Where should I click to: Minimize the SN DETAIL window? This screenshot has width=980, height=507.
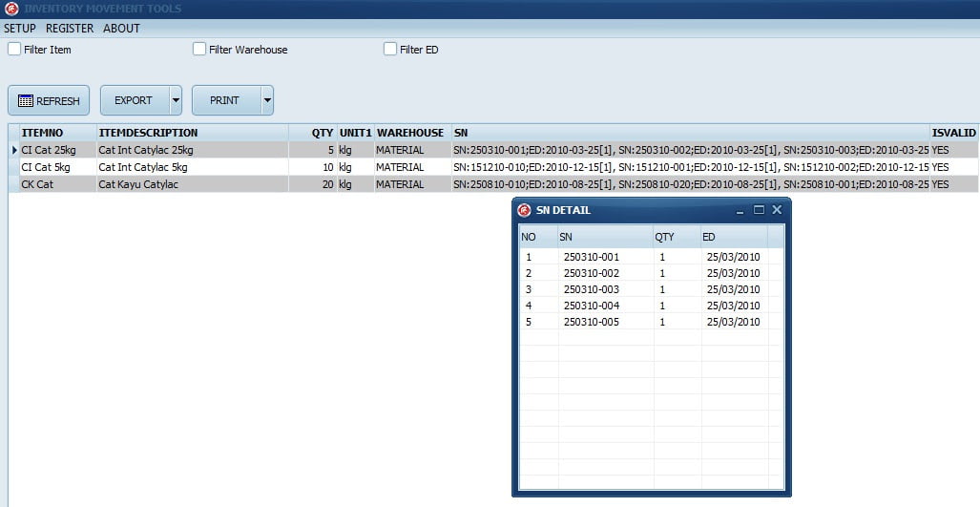740,210
